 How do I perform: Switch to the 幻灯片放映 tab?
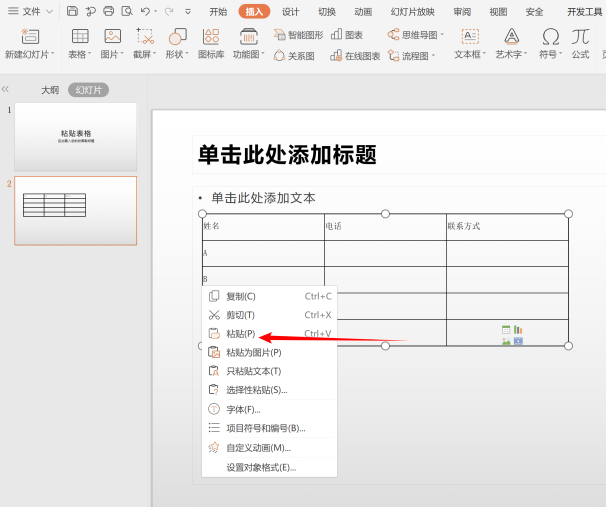(x=412, y=12)
